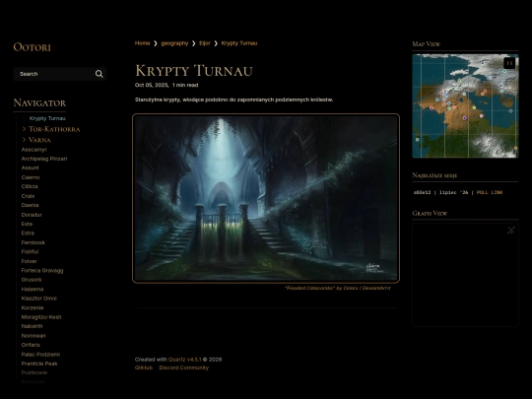Viewport: 532px width, 399px height.
Task: Open geography breadcrumb link
Action: pyautogui.click(x=174, y=43)
